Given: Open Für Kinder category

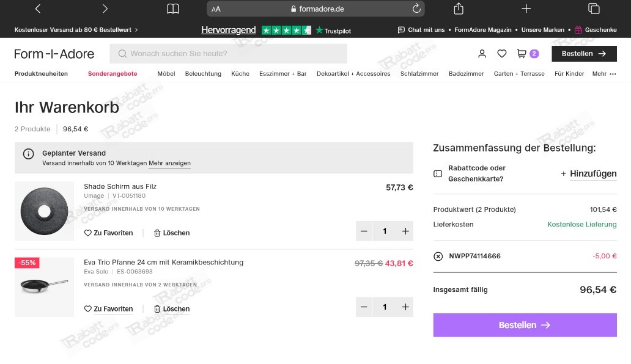Looking at the screenshot, I should pos(569,73).
